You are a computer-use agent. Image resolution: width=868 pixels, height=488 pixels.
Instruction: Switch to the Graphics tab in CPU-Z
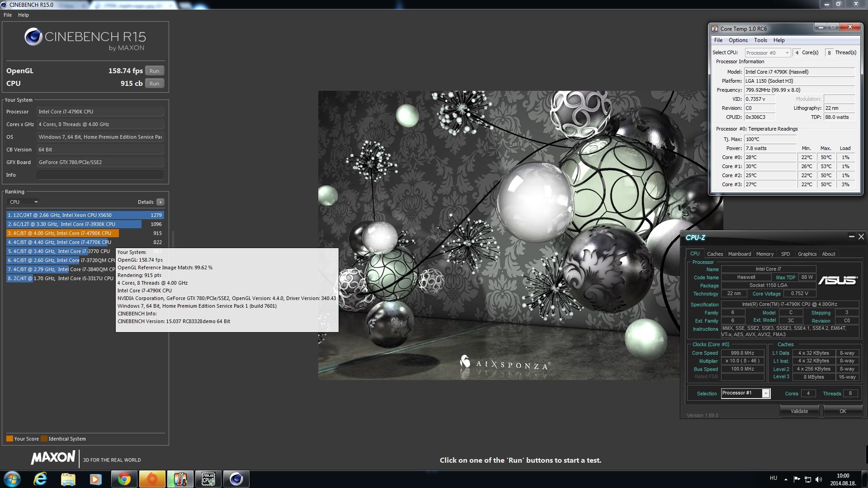click(807, 254)
